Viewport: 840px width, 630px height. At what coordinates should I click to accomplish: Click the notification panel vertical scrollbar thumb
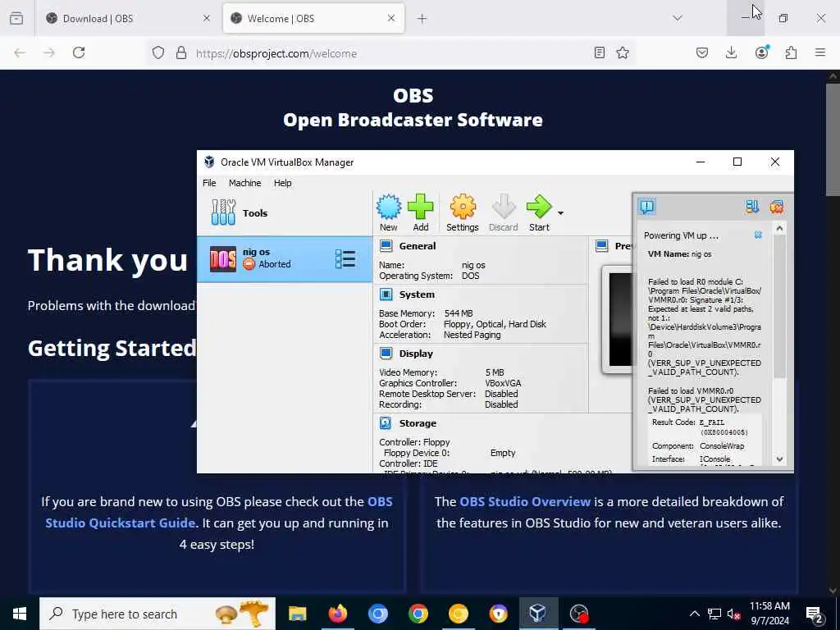click(x=779, y=307)
